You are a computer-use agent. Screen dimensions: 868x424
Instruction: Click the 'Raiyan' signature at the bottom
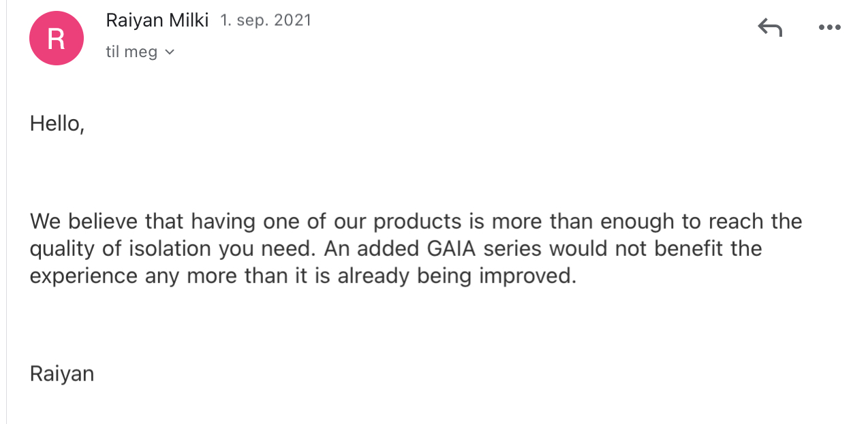62,374
